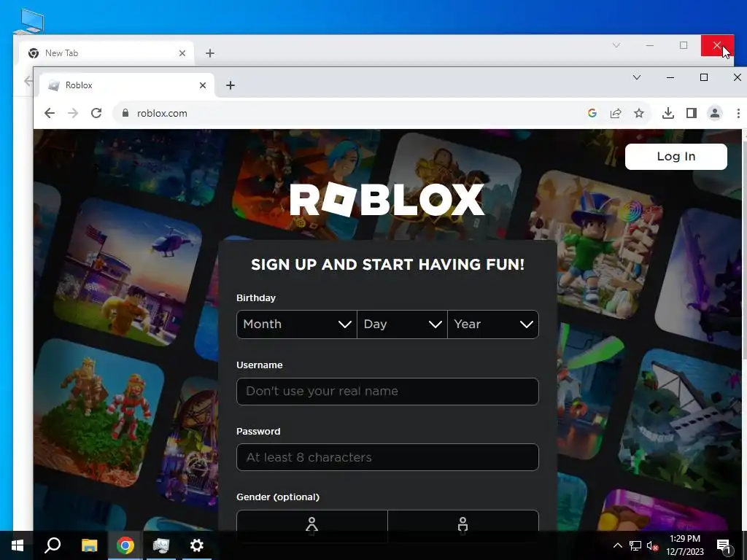Bookmark this tab with the star icon
Image resolution: width=747 pixels, height=560 pixels.
pyautogui.click(x=639, y=113)
